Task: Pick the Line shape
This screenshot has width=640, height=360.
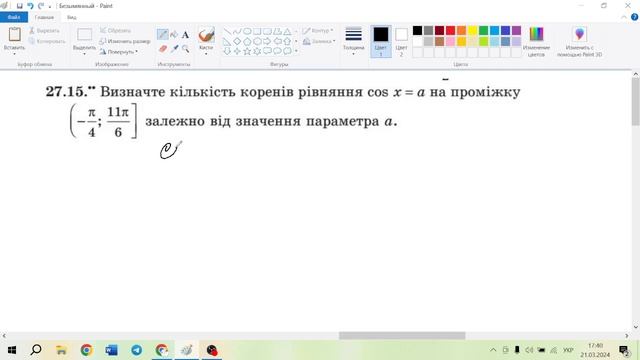Action: (227, 31)
